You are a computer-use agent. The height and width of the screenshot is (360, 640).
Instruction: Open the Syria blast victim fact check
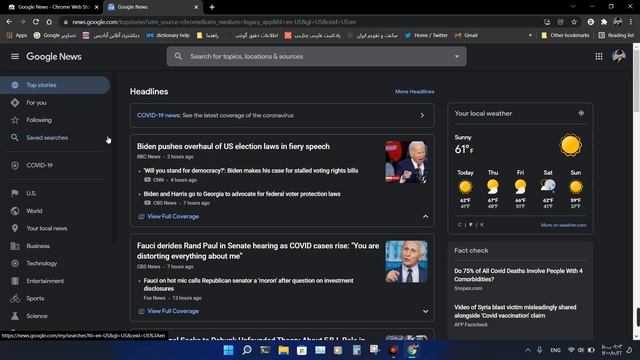pos(515,311)
